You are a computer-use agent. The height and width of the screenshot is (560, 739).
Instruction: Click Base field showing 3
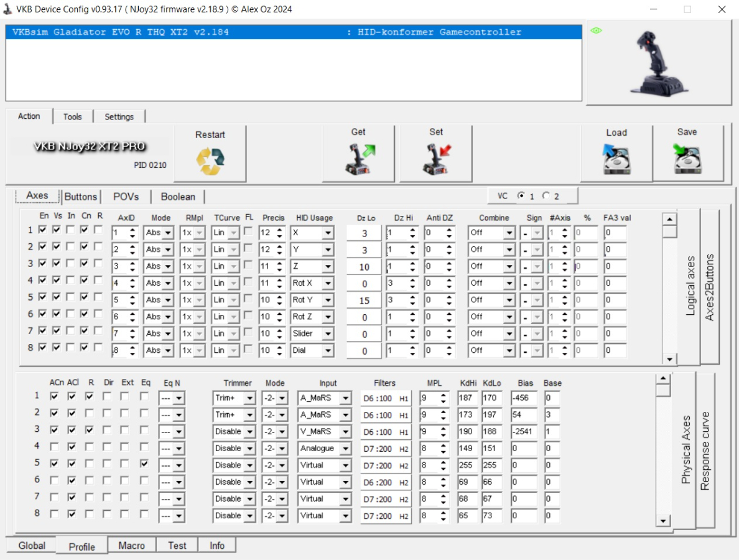tap(552, 415)
